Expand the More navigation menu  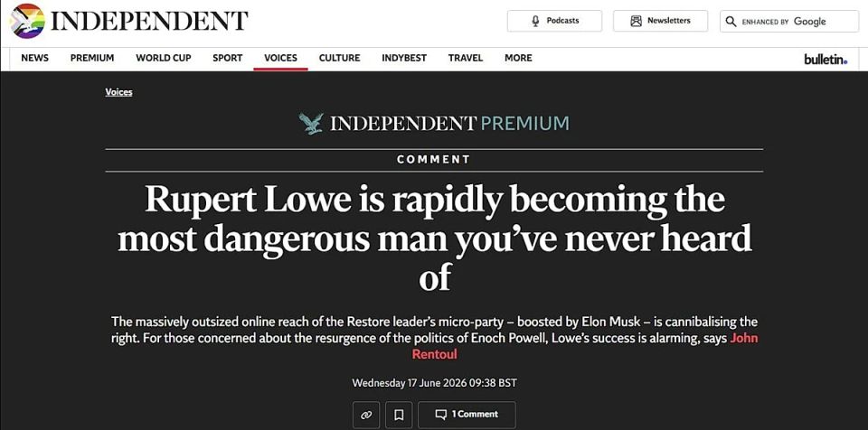[518, 58]
